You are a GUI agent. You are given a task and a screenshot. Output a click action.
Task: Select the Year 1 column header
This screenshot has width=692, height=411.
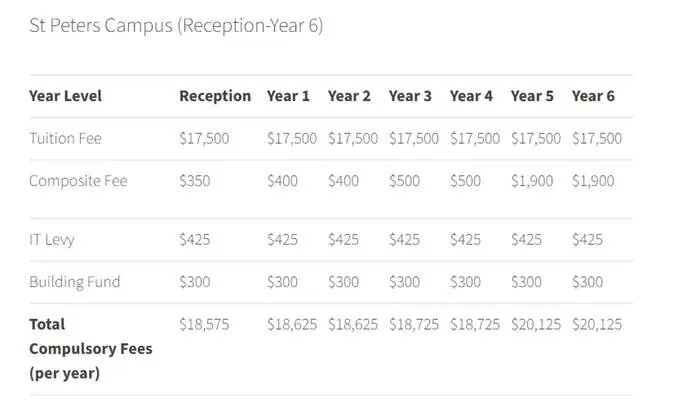click(x=288, y=96)
